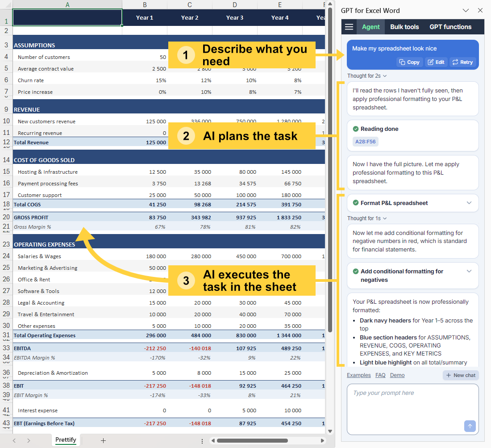Click the blue send arrow in prompt box

[470, 426]
